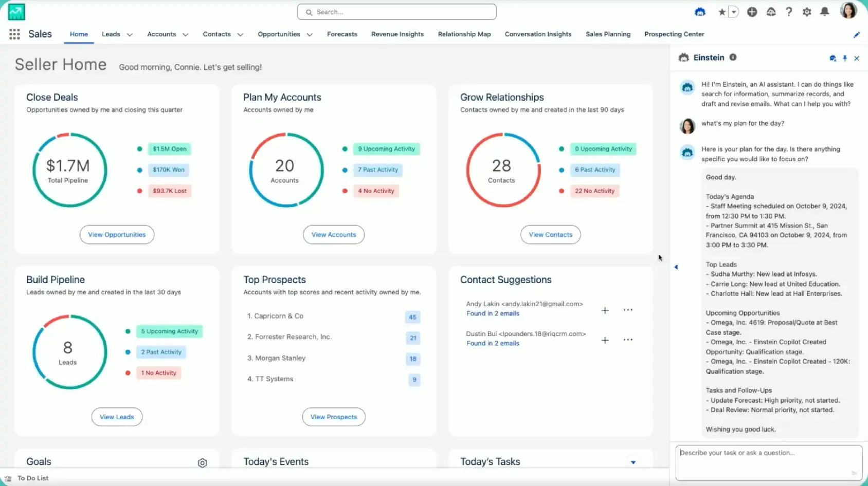Open the Help question mark icon

[789, 12]
